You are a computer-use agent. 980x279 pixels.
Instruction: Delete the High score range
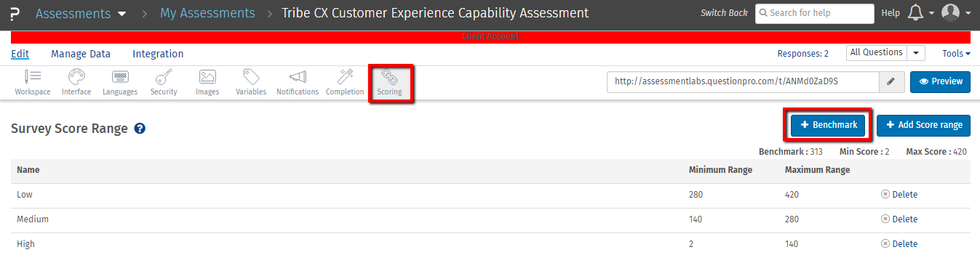coord(899,244)
